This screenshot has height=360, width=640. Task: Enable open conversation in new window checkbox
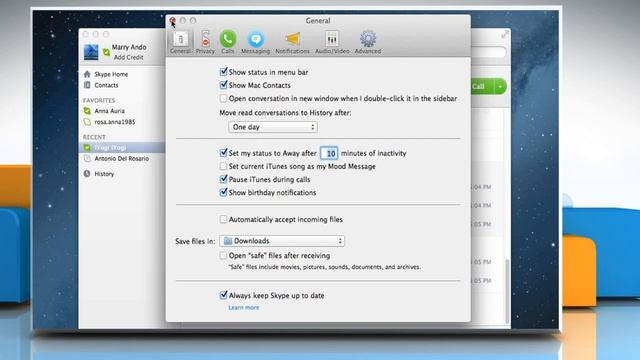pyautogui.click(x=223, y=98)
